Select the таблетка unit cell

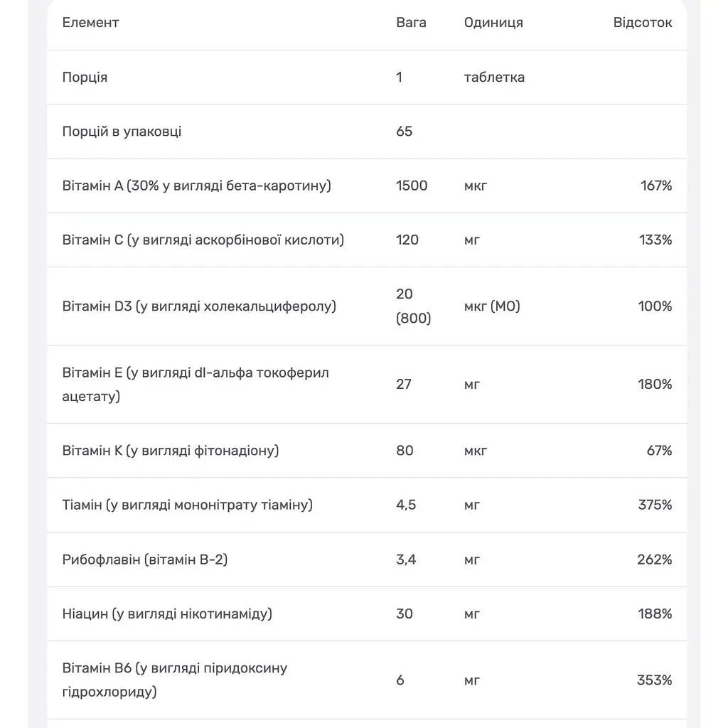coord(494,77)
